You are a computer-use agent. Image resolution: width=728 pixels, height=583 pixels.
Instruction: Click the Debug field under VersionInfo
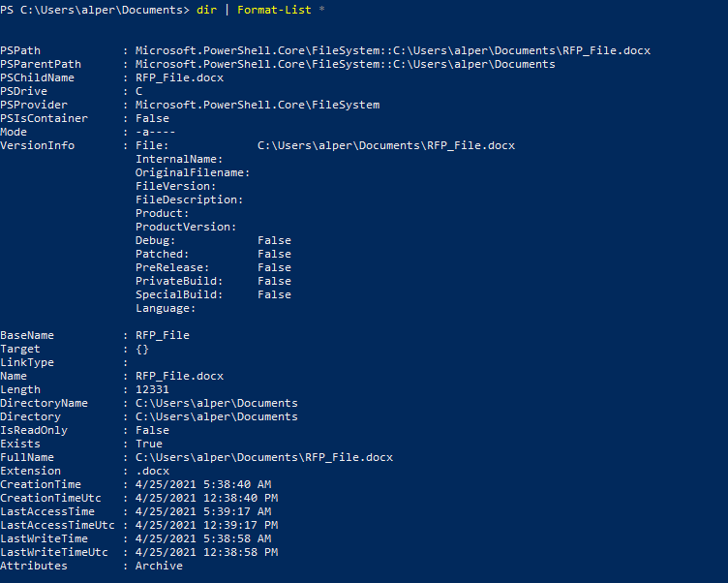coord(155,240)
